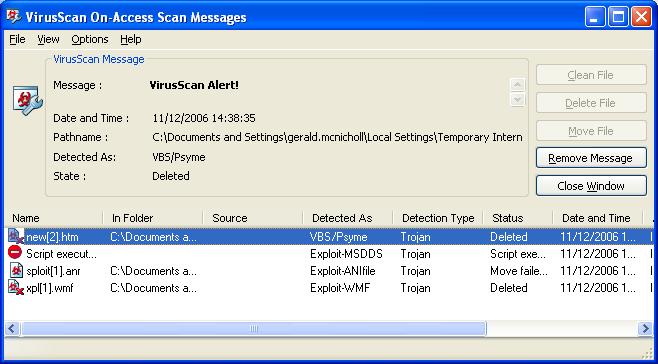Minimize the VirusScan window
Viewport: 658px width, 364px height.
[595, 17]
